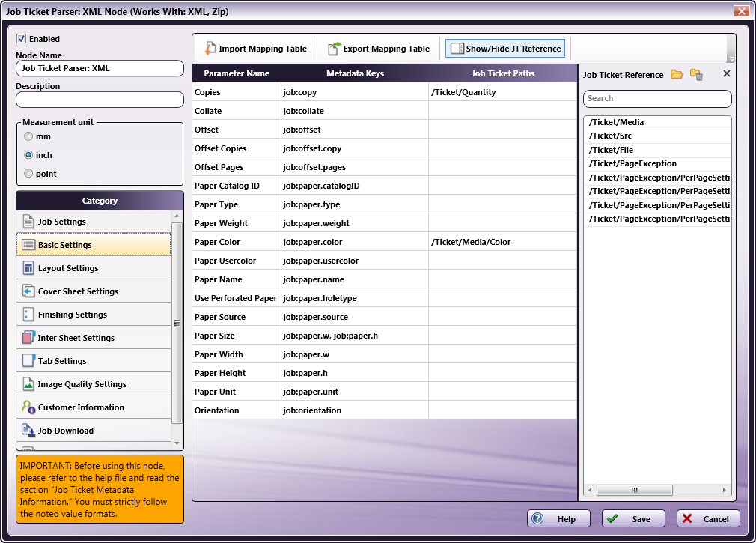This screenshot has width=756, height=543.
Task: Click the Tab Settings icon
Action: coord(28,361)
